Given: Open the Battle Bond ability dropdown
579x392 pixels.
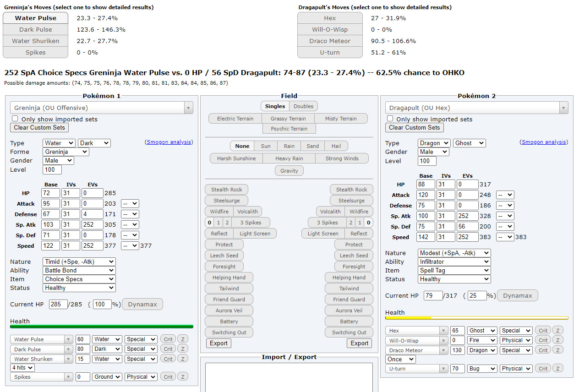Looking at the screenshot, I should [x=79, y=270].
